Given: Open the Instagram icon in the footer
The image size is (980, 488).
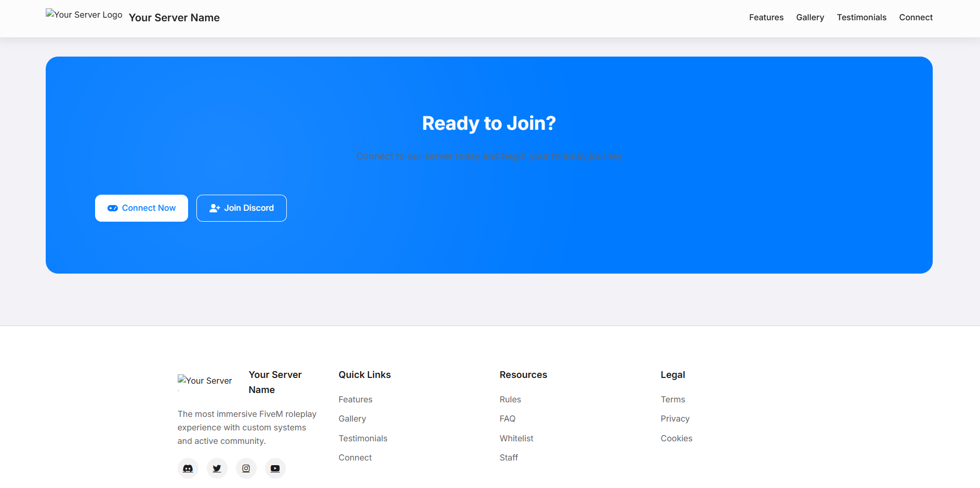Looking at the screenshot, I should 246,468.
